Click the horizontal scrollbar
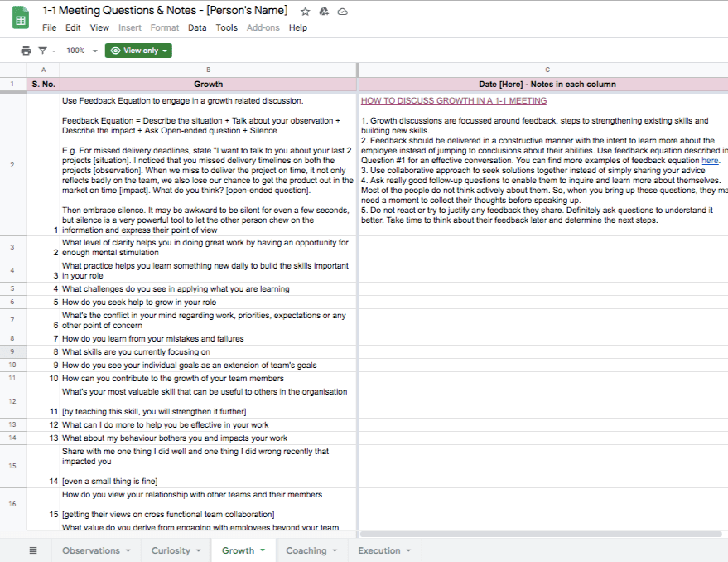 [x=541, y=534]
